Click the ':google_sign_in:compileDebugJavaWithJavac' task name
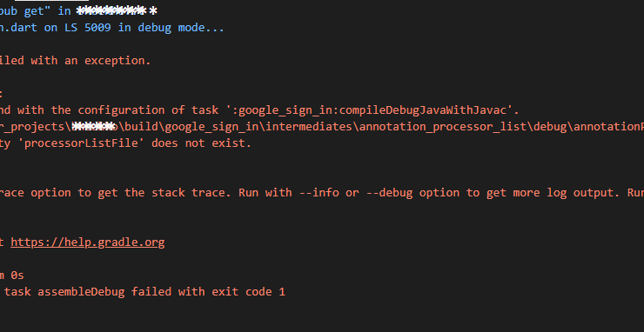 369,110
